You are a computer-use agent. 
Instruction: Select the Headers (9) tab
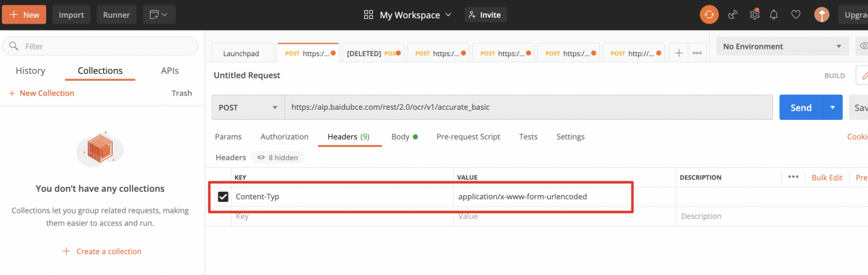tap(349, 136)
